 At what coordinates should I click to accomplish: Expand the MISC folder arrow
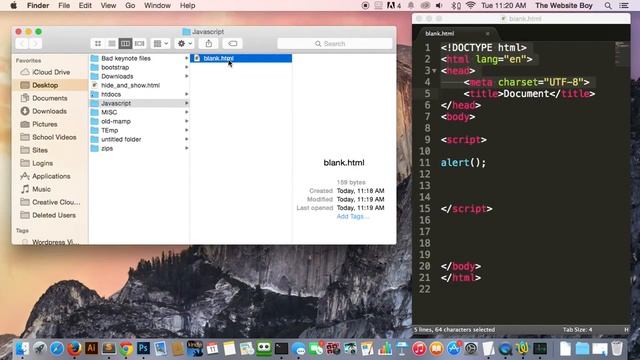pyautogui.click(x=187, y=112)
